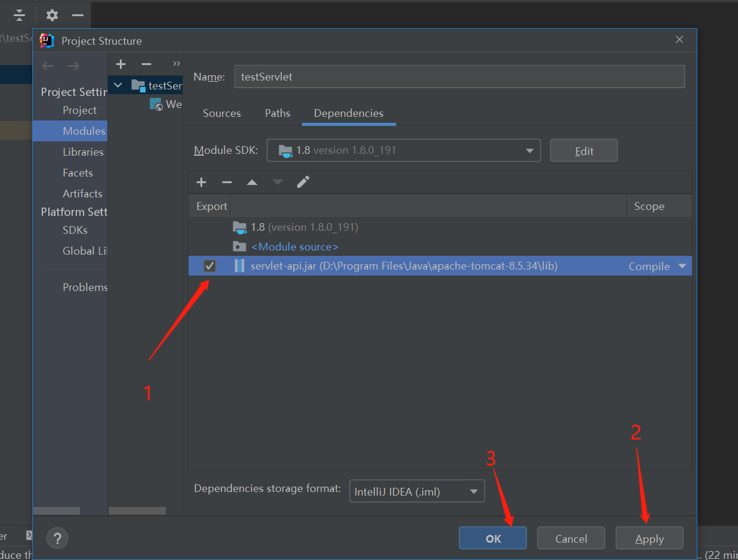Open Libraries in sidebar

click(x=83, y=152)
